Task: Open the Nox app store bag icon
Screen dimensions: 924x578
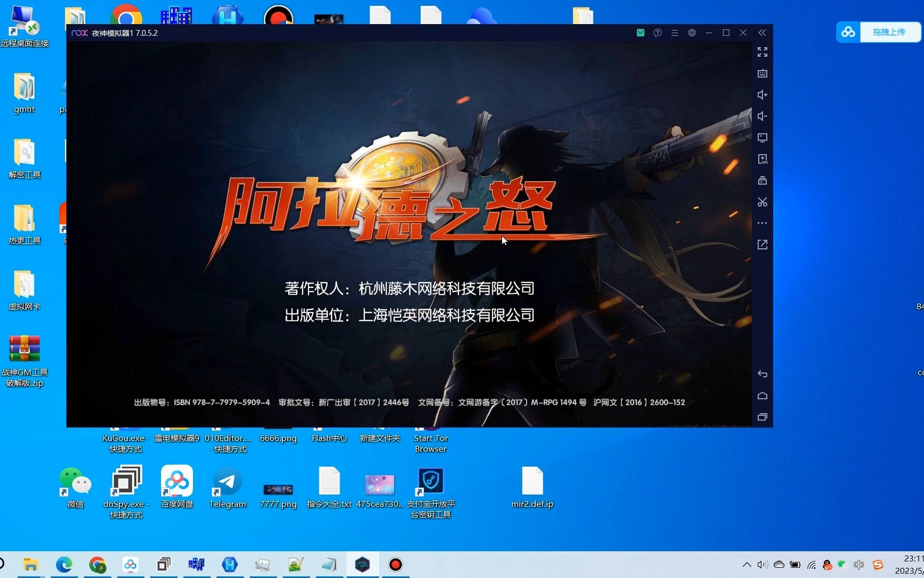Action: point(641,33)
